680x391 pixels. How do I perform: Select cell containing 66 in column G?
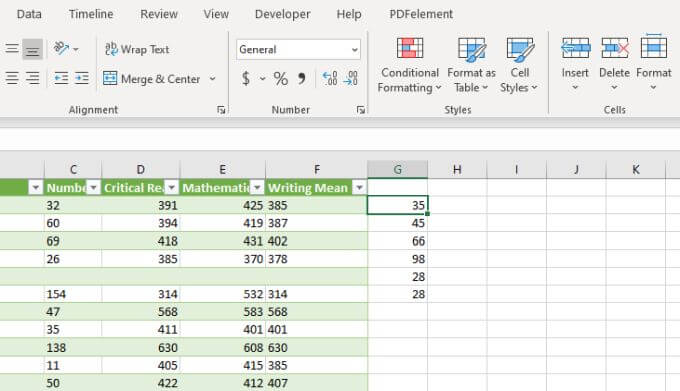(x=397, y=241)
